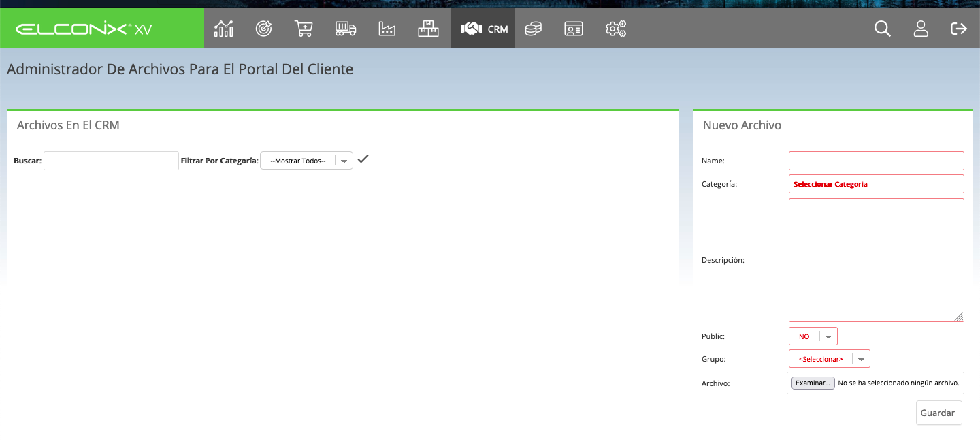Image resolution: width=980 pixels, height=444 pixels.
Task: Click the page title Administrador De Archivos
Action: pos(180,69)
